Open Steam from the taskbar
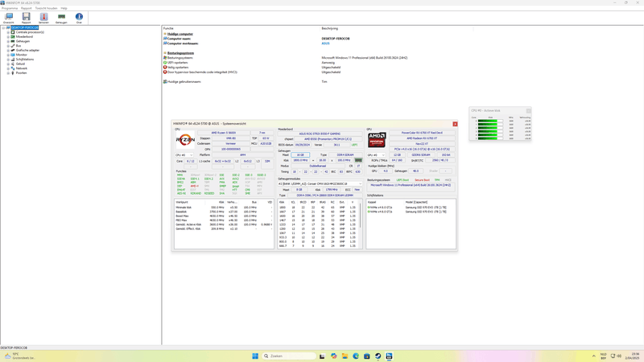The height and width of the screenshot is (362, 644). (x=378, y=356)
